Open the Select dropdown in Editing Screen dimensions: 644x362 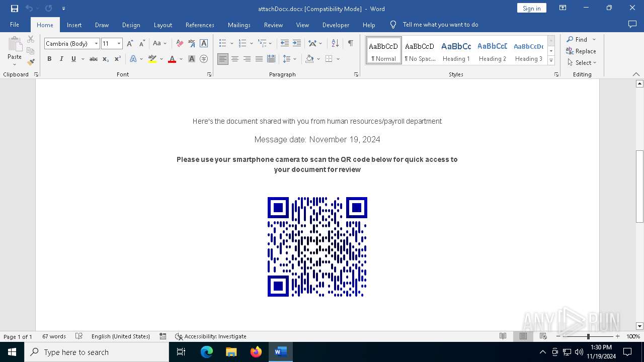(x=582, y=63)
